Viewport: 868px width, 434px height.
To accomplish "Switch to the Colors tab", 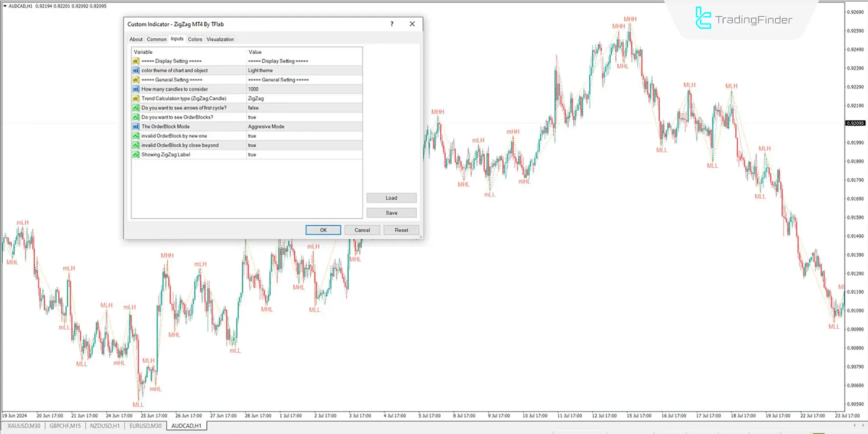I will (x=195, y=39).
